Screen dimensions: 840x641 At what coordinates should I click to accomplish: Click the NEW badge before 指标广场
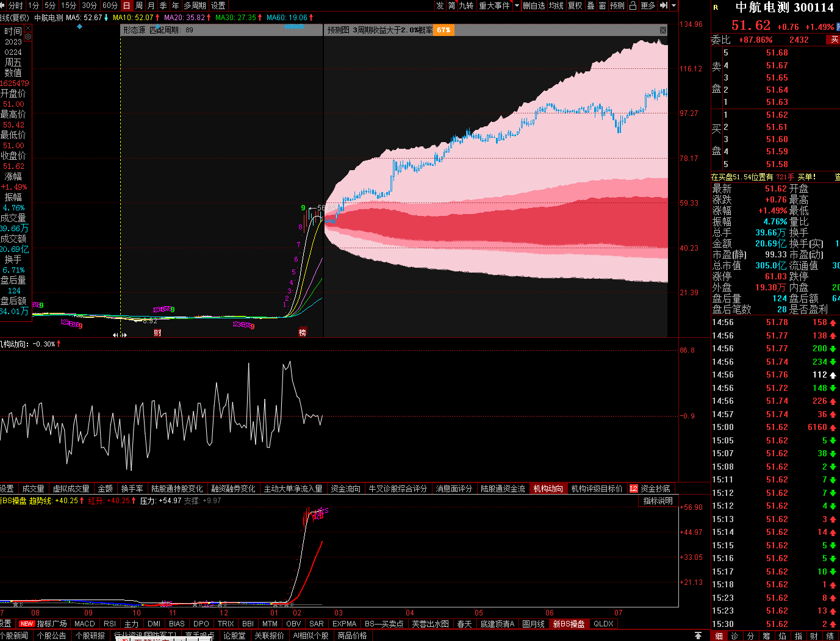click(27, 624)
